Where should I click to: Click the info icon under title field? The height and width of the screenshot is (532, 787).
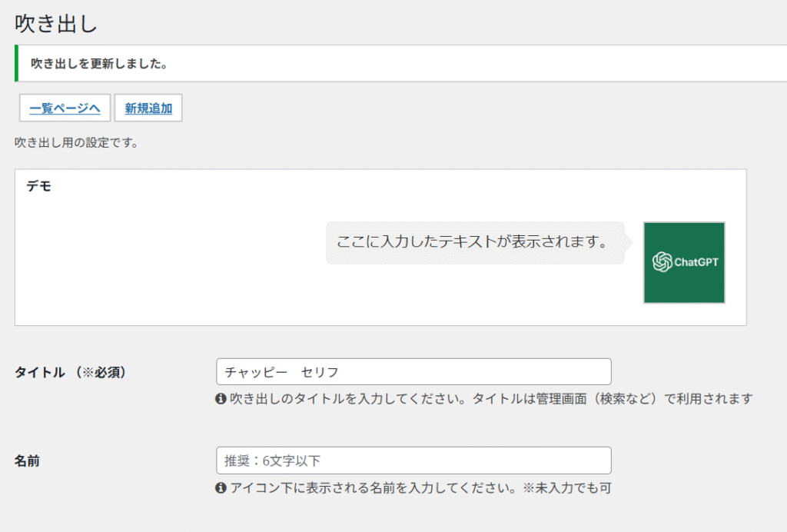point(221,399)
